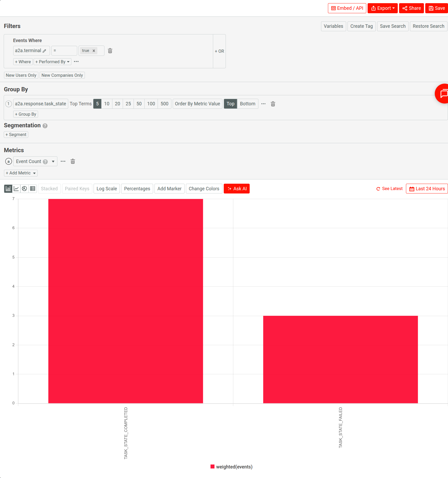Delete the Event Count metric trash icon
Image resolution: width=448 pixels, height=478 pixels.
click(x=73, y=161)
